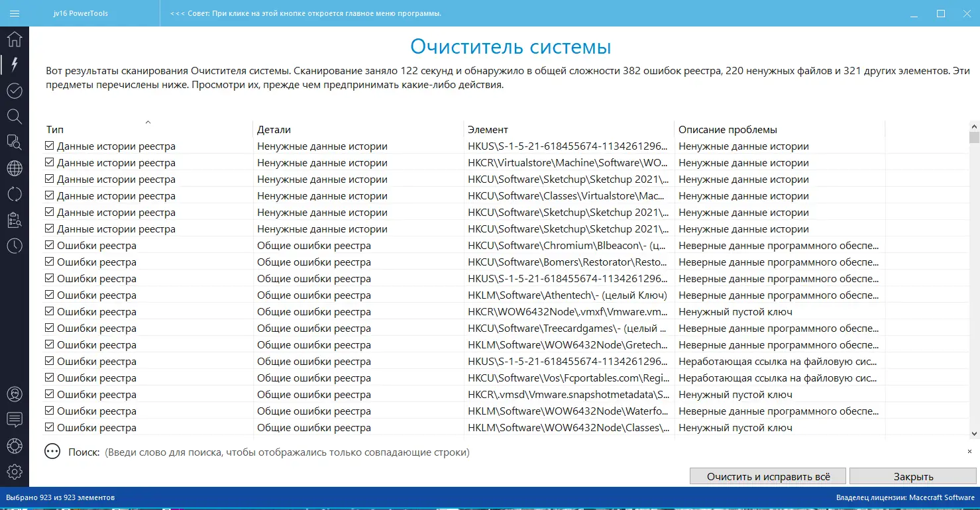Viewport: 980px width, 510px height.
Task: Open the hamburger main menu
Action: pyautogui.click(x=15, y=13)
